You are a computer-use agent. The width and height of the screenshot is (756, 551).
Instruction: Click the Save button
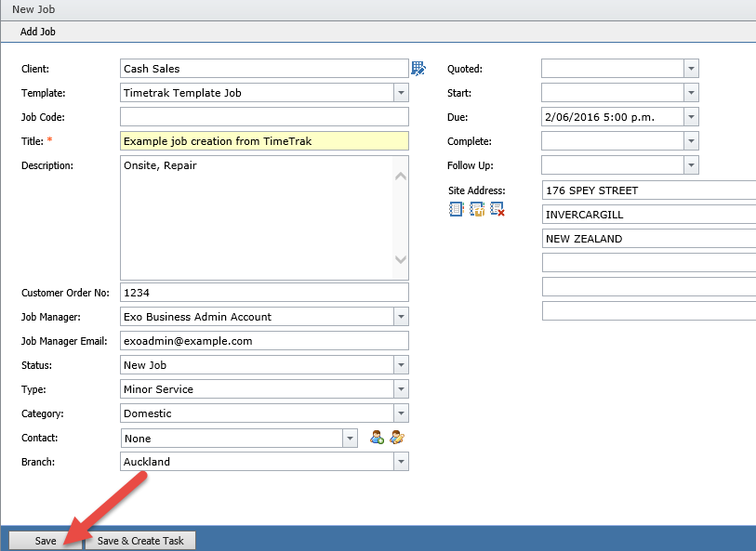click(x=46, y=541)
